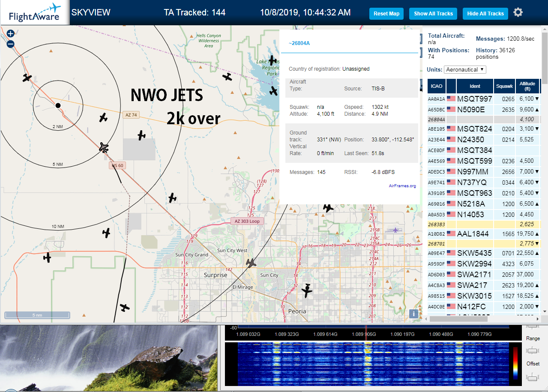Select the MSQT997 aircraft row
The image size is (548, 392).
coord(484,99)
